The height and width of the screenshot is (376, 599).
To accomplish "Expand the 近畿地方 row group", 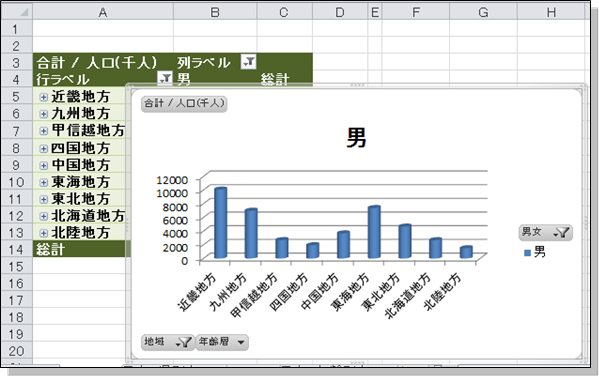I will (44, 97).
